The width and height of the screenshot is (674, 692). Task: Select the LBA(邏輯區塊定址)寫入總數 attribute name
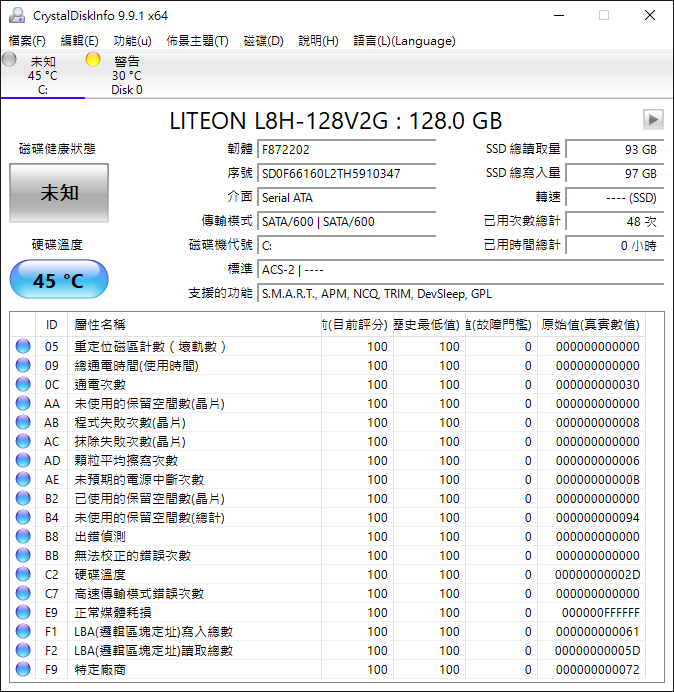coord(153,631)
